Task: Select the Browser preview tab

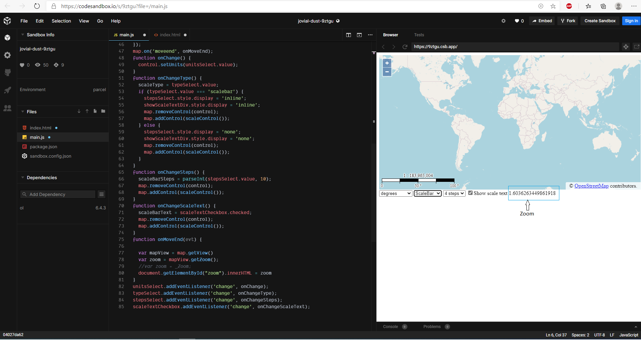Action: pos(391,35)
